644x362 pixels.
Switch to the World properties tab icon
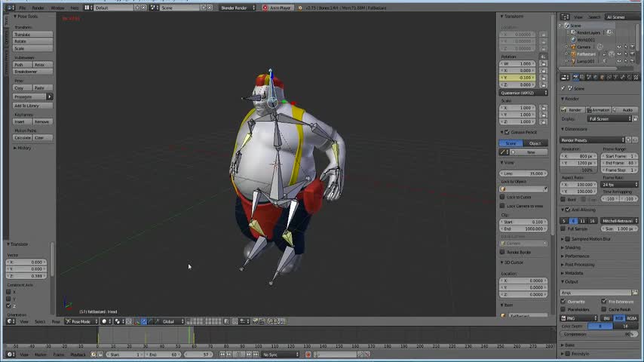[x=596, y=77]
